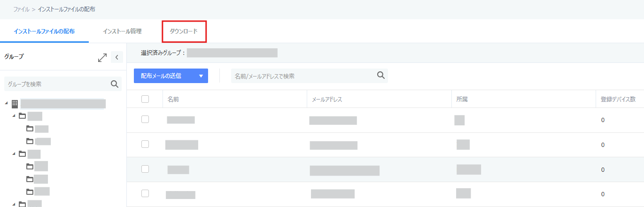Collapse the root organization tree node triangle

7,103
